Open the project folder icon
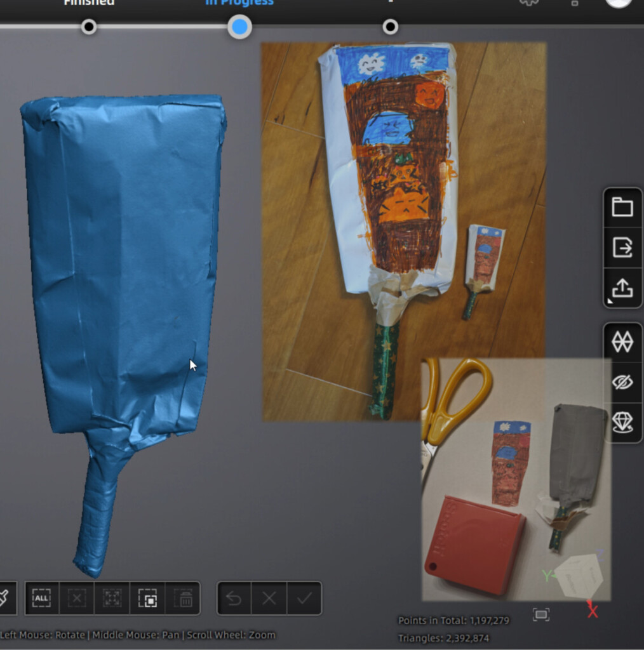Screen dimensions: 644x650 pos(622,208)
